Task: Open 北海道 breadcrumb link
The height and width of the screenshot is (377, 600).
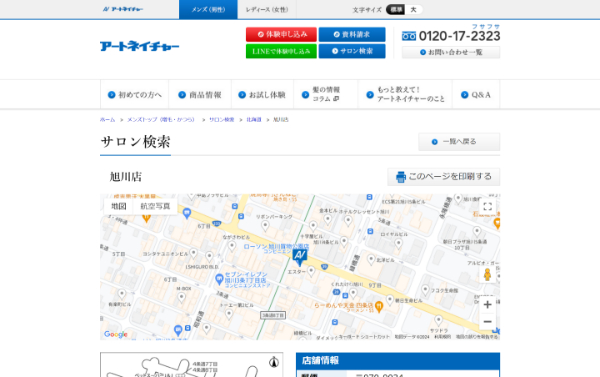Action: (x=254, y=120)
